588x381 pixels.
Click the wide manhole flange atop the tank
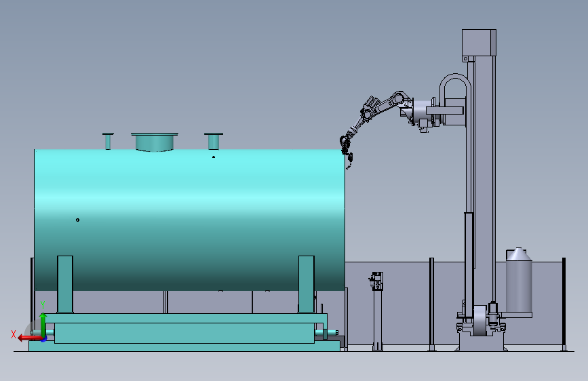(x=155, y=142)
